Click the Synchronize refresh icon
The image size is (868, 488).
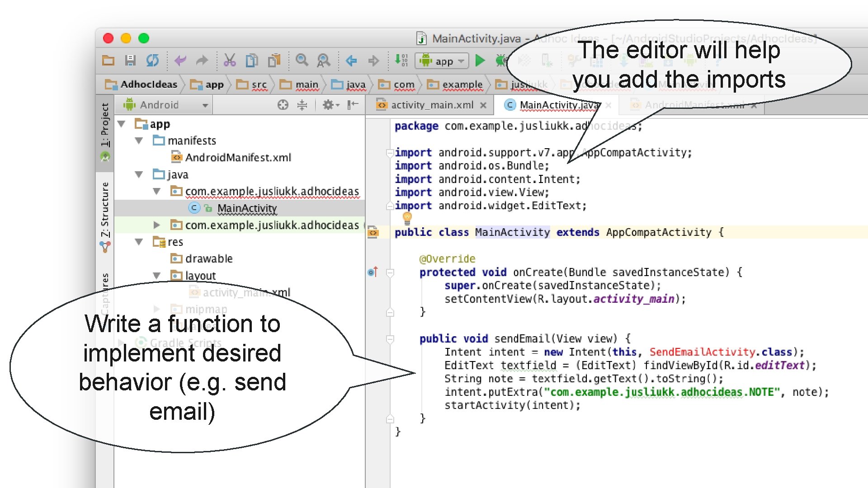(152, 60)
